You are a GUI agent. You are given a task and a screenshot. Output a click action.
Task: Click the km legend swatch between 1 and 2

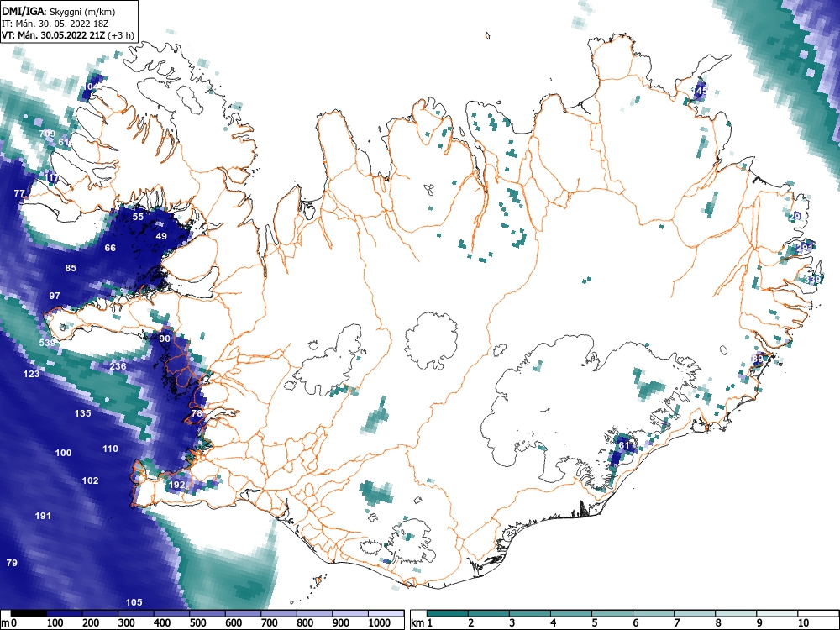click(448, 613)
